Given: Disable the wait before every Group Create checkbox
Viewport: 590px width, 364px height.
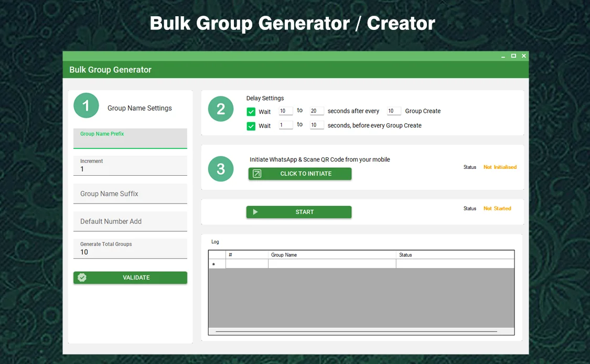Looking at the screenshot, I should [x=251, y=125].
